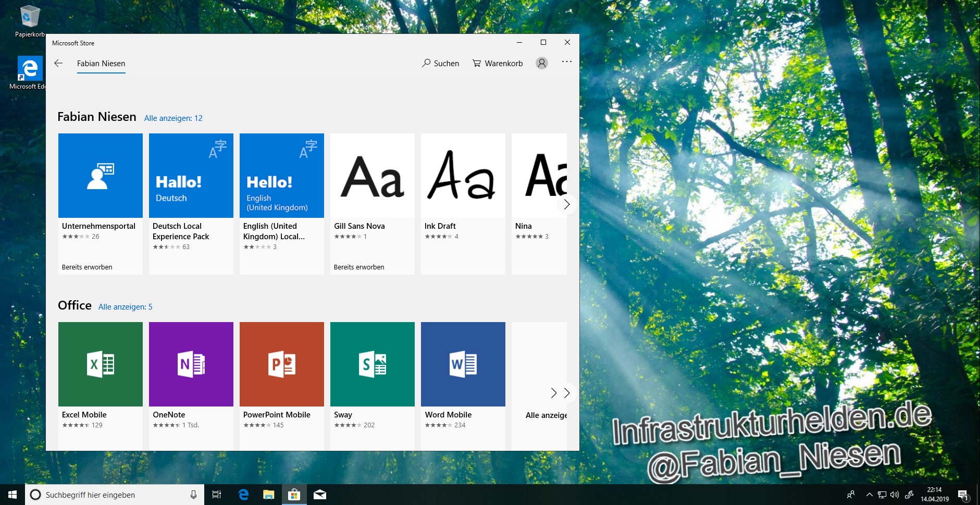Click the Office section heading
Viewport: 980px width, 505px height.
[x=75, y=305]
